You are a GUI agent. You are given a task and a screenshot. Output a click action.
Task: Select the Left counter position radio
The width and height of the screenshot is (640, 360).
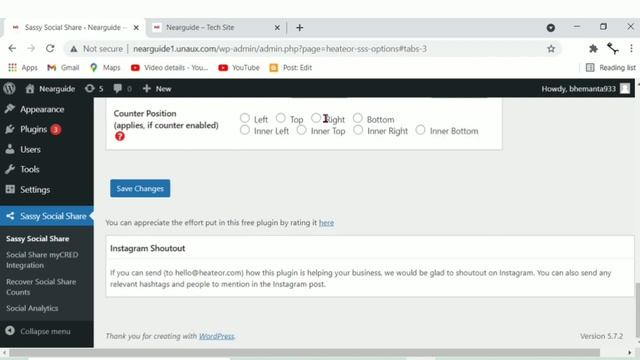244,118
